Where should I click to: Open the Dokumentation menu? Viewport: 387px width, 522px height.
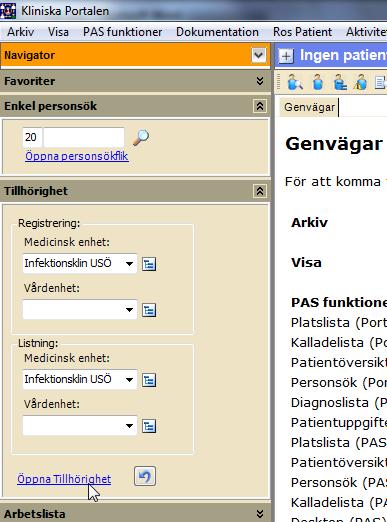click(217, 32)
